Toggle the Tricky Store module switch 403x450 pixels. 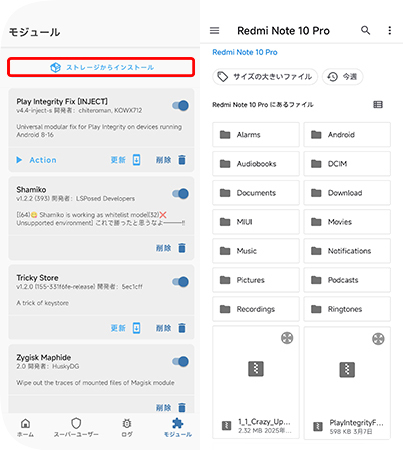point(180,282)
